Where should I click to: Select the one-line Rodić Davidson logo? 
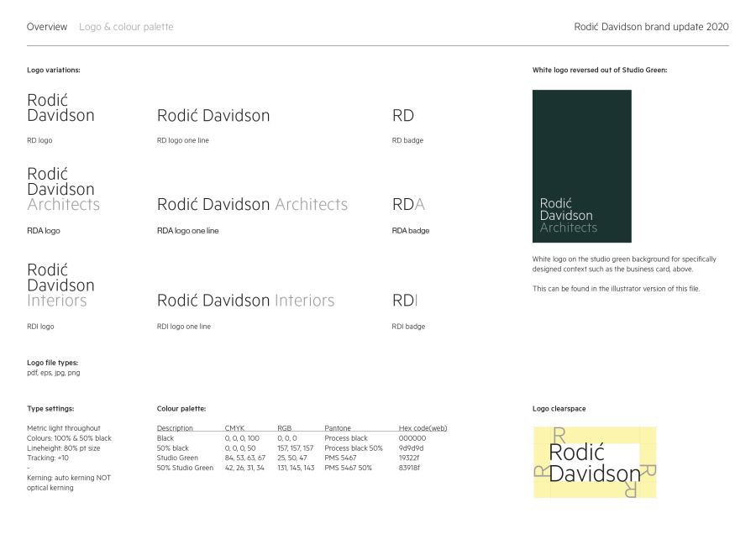(213, 116)
